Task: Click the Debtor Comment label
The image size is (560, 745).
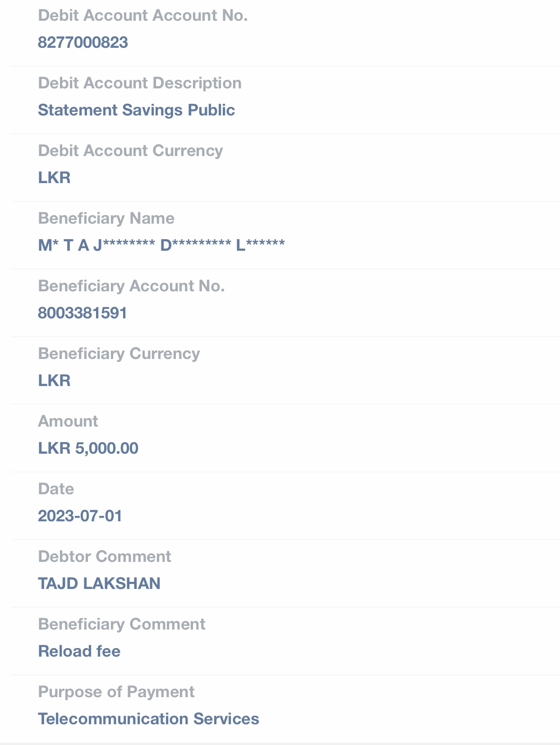Action: click(105, 556)
